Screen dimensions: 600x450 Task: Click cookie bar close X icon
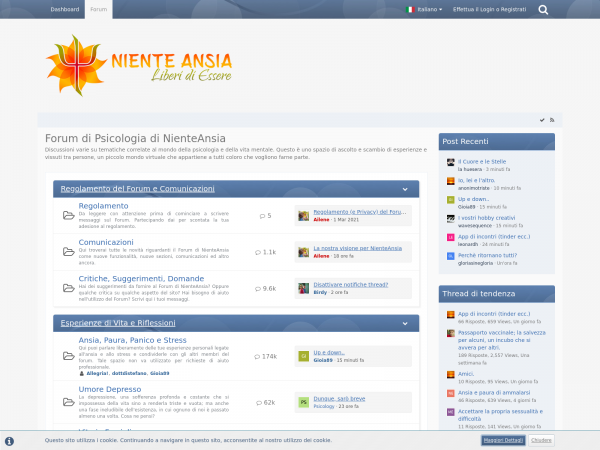(x=9, y=440)
